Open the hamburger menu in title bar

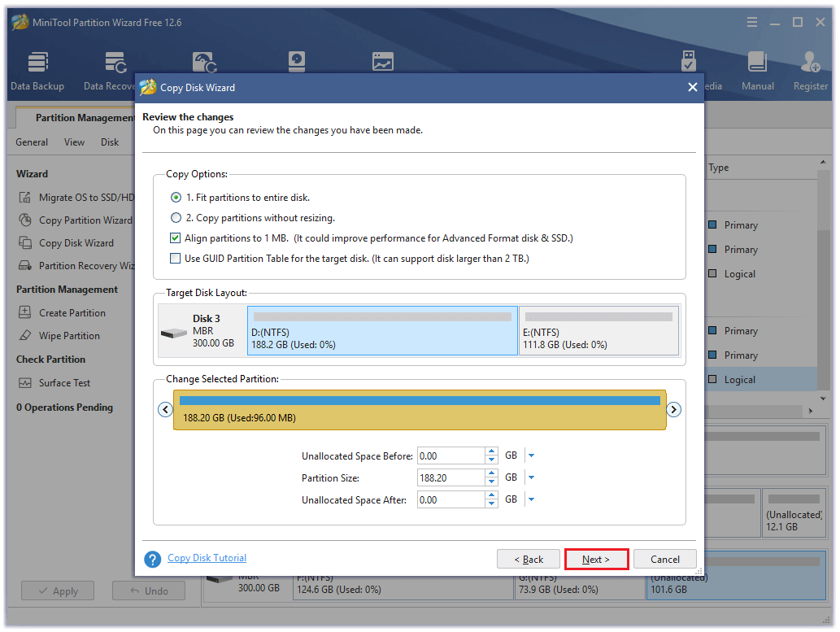coord(751,22)
